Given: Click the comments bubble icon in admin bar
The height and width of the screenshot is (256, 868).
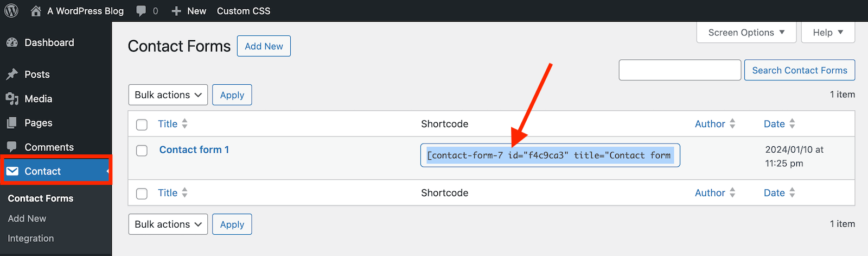Looking at the screenshot, I should coord(141,11).
